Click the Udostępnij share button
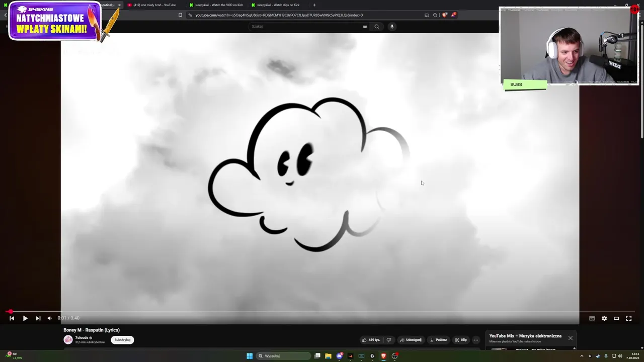The image size is (644, 362). [411, 340]
